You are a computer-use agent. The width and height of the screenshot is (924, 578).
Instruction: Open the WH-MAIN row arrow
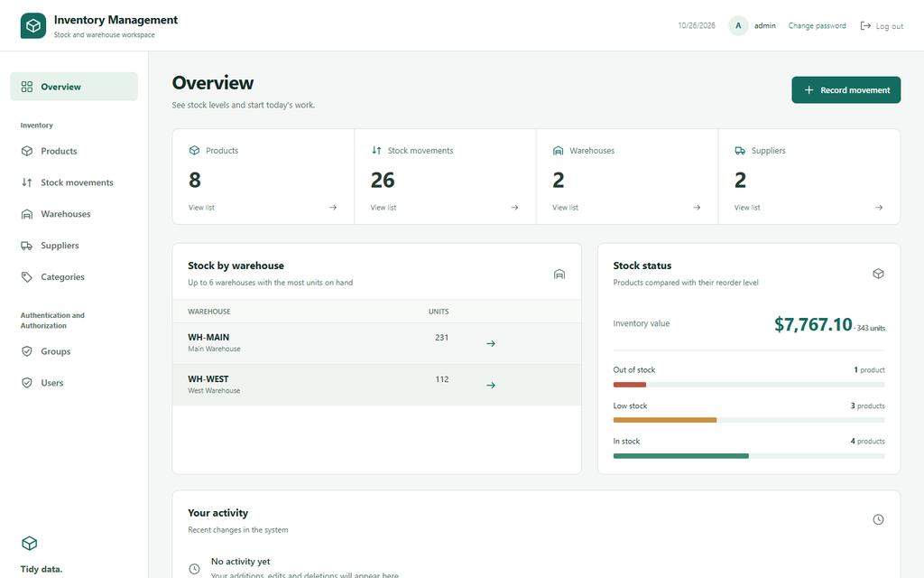pos(490,343)
